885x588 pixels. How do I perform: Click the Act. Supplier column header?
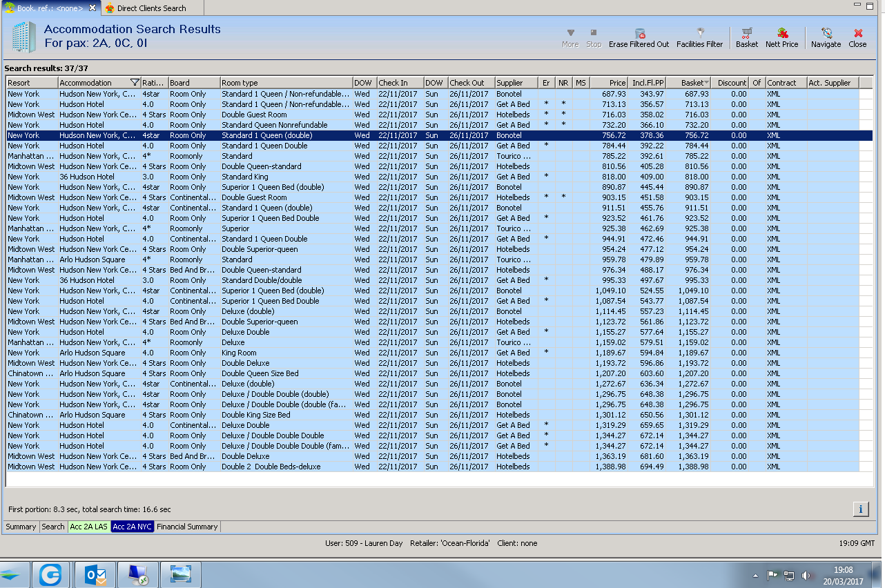(833, 83)
